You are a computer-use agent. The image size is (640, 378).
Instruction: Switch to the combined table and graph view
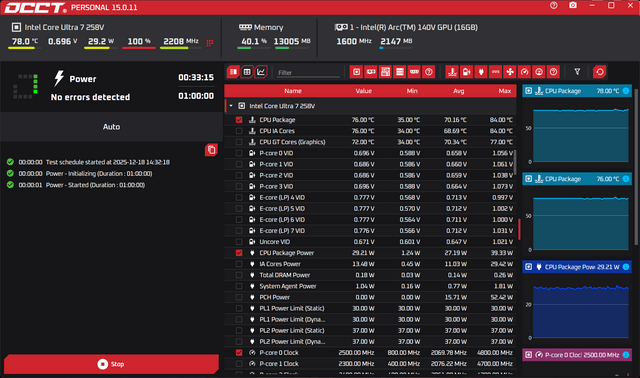233,72
